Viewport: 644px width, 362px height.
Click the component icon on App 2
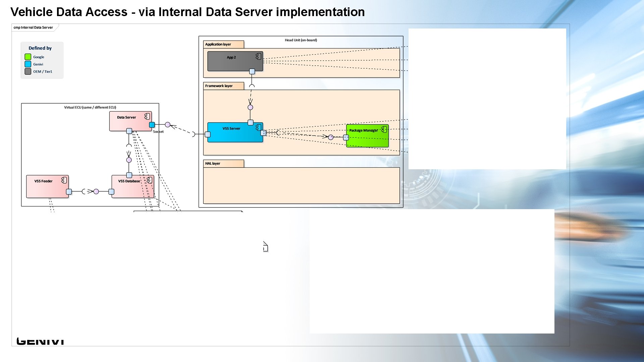[x=258, y=56]
